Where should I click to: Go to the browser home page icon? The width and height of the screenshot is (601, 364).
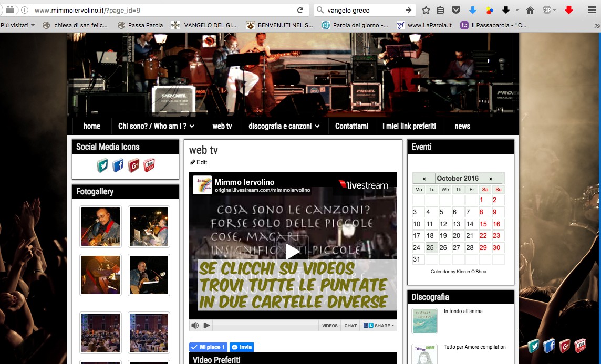530,11
